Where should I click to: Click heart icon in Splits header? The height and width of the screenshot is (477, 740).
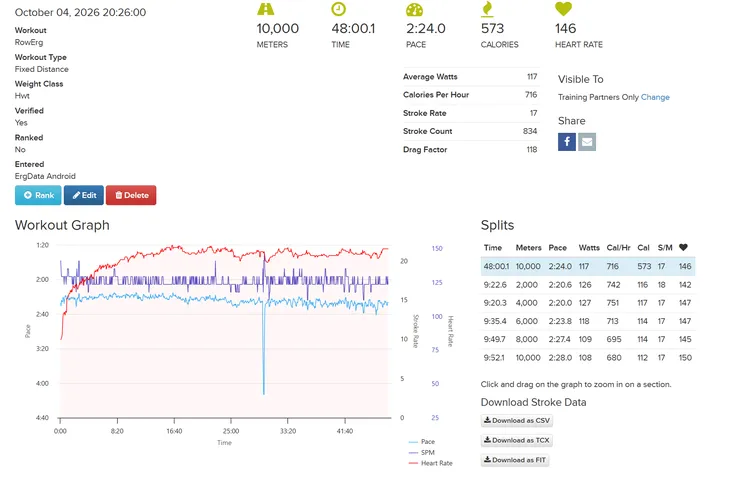point(683,247)
